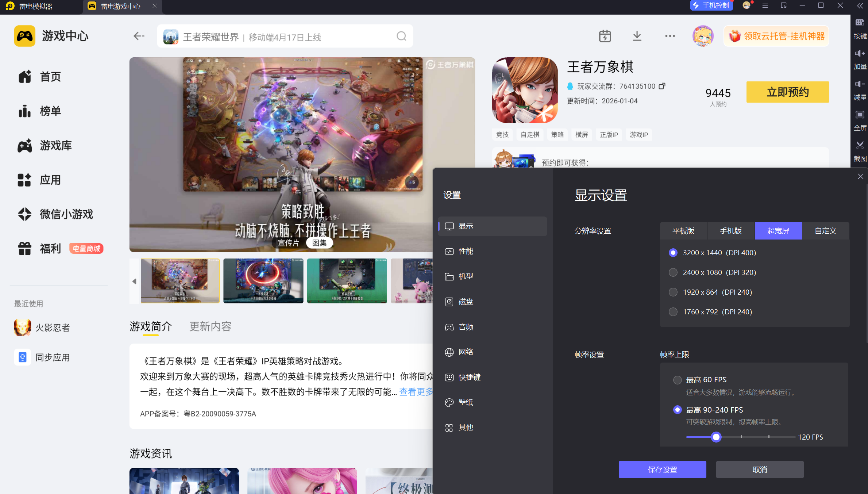This screenshot has width=868, height=494.
Task: Select 1920 x 864 resolution
Action: 673,292
